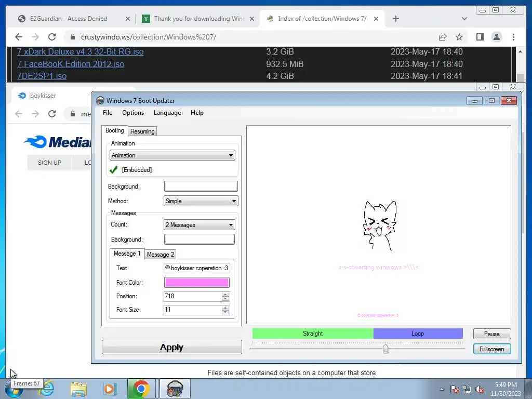Go back in the crustywindo.ws Chrome window

click(19, 37)
